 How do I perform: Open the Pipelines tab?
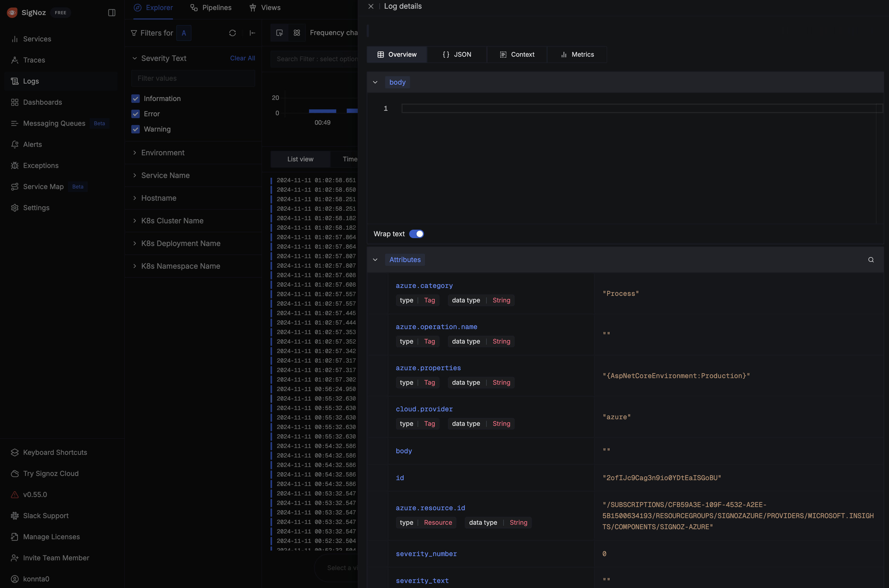click(x=211, y=8)
